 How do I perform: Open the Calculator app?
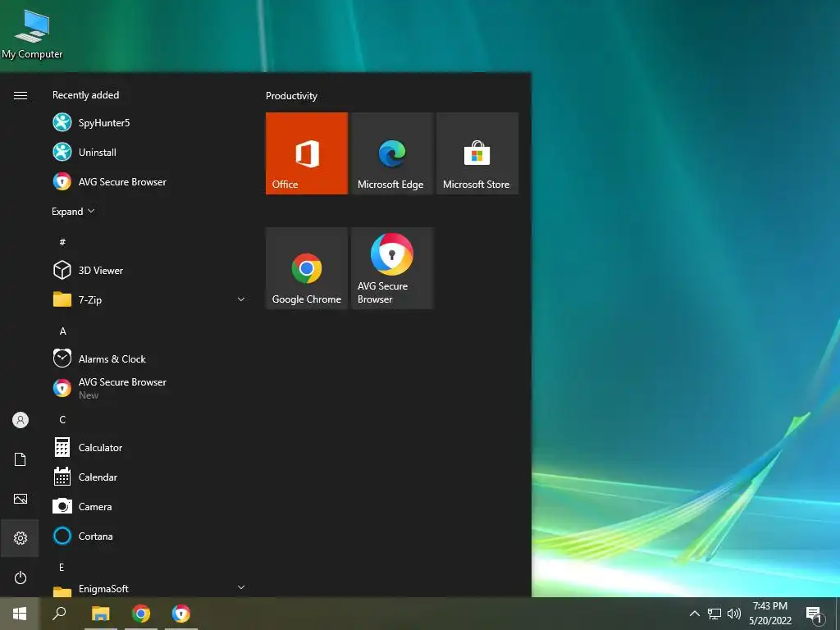pos(150,447)
